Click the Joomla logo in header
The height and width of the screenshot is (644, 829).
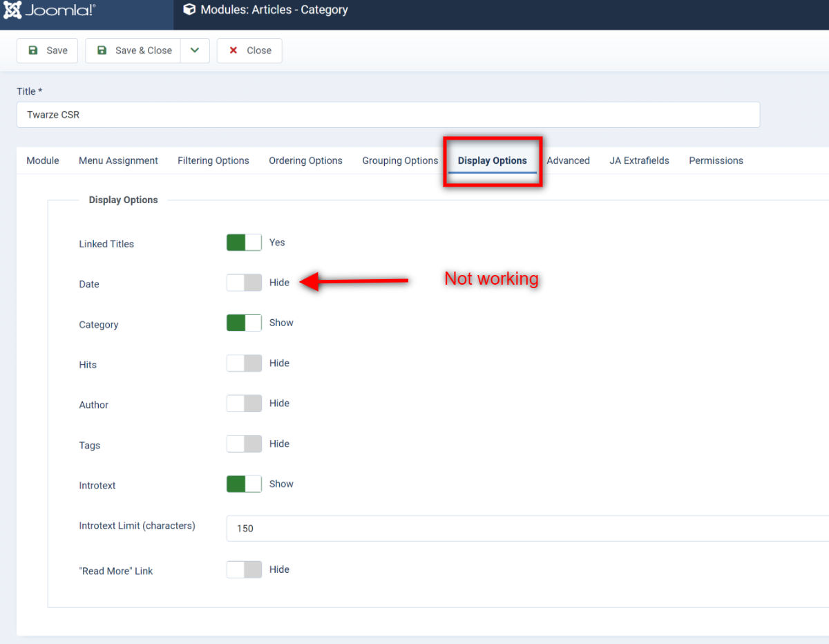coord(50,11)
